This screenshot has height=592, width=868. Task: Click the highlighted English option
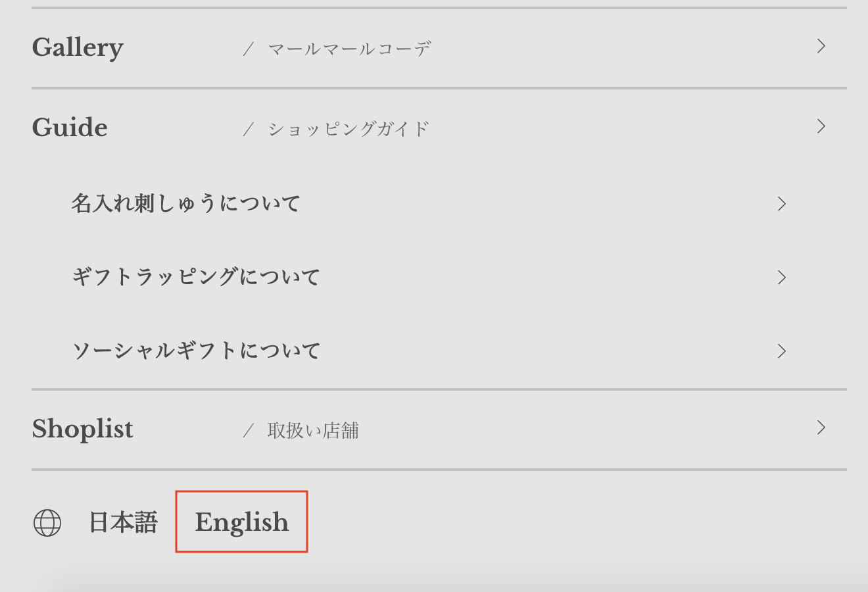click(241, 522)
